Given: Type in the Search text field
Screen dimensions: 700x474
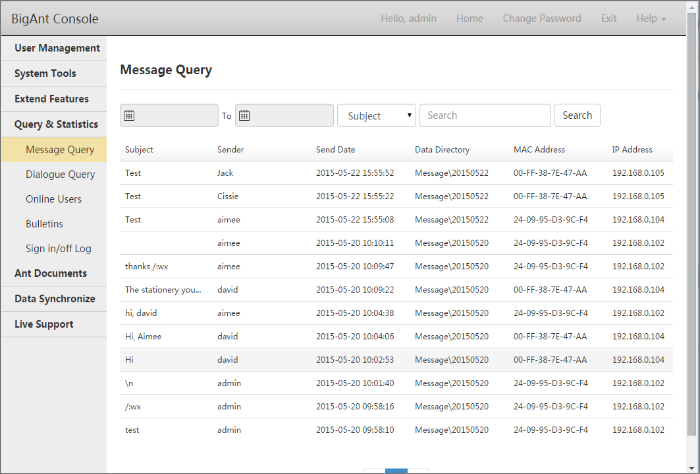Looking at the screenshot, I should (484, 116).
